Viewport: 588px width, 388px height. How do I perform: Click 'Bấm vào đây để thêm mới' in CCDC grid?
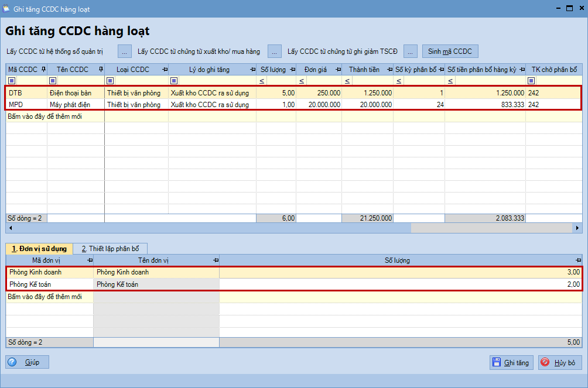tap(45, 116)
